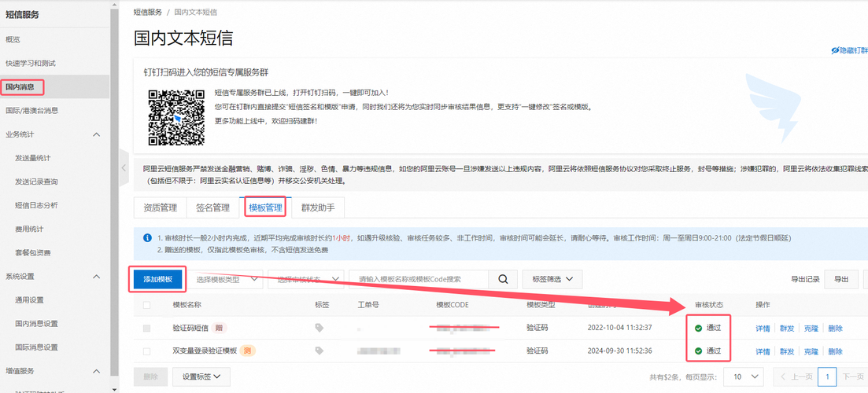Image resolution: width=868 pixels, height=393 pixels.
Task: Click 克隆 for 验证码短信 row
Action: [811, 329]
